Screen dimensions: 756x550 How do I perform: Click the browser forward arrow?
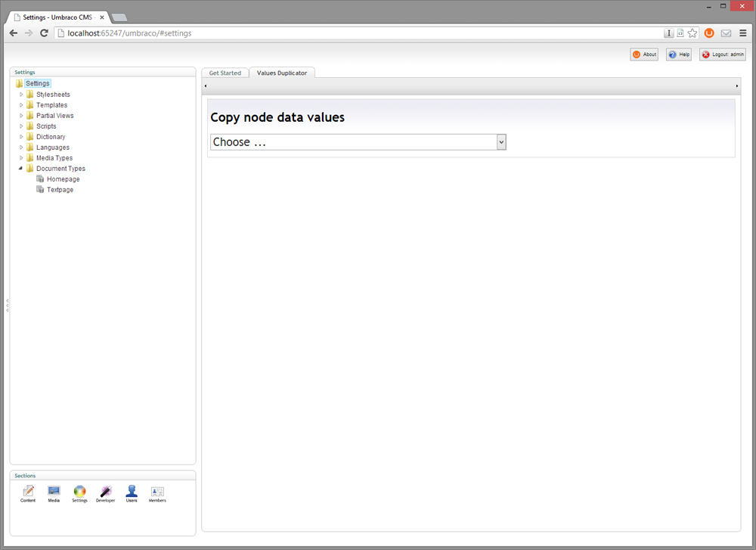point(29,33)
